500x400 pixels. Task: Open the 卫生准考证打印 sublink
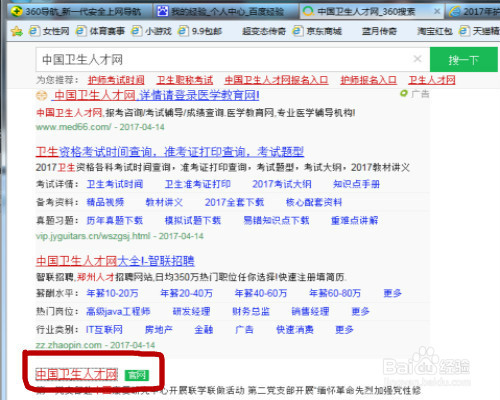pyautogui.click(x=198, y=184)
